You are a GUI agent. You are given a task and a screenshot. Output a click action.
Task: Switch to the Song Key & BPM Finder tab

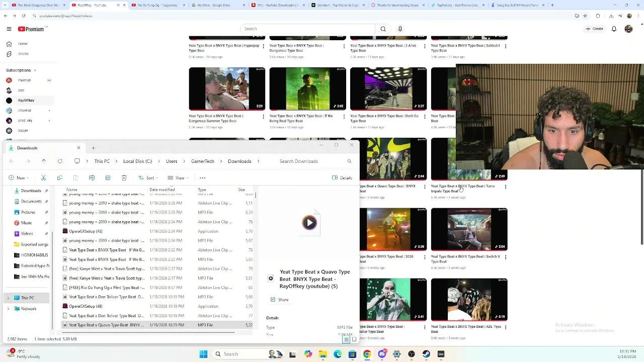coord(518,5)
